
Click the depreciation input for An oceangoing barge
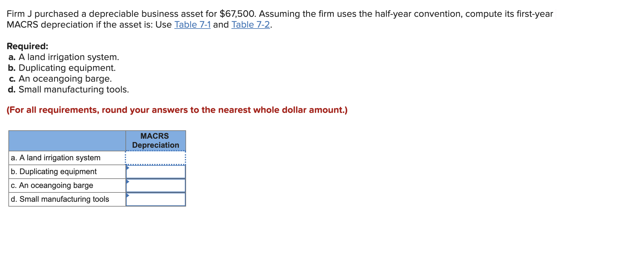pyautogui.click(x=156, y=185)
